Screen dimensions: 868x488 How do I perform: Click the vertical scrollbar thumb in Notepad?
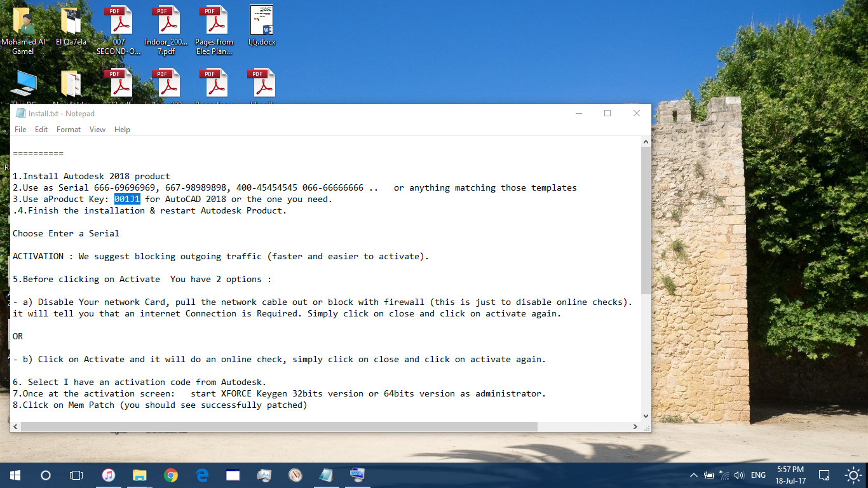tap(646, 221)
